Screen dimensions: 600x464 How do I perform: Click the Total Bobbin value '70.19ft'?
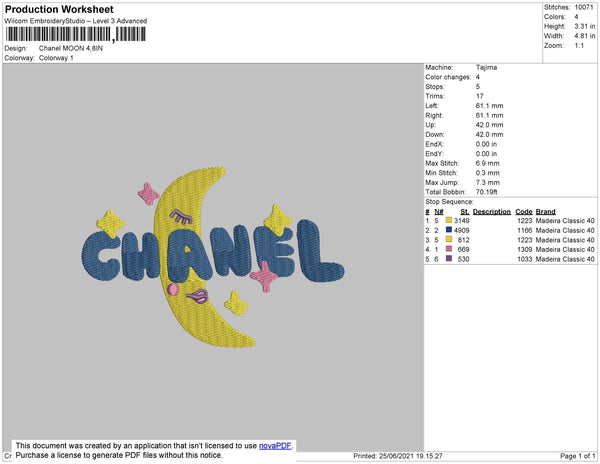(x=486, y=192)
